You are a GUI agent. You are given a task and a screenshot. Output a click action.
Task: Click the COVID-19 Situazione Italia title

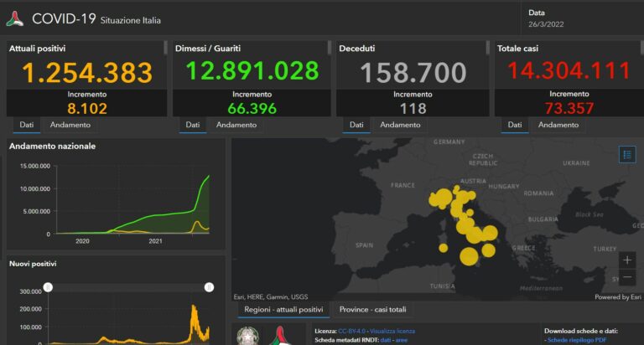pyautogui.click(x=96, y=19)
